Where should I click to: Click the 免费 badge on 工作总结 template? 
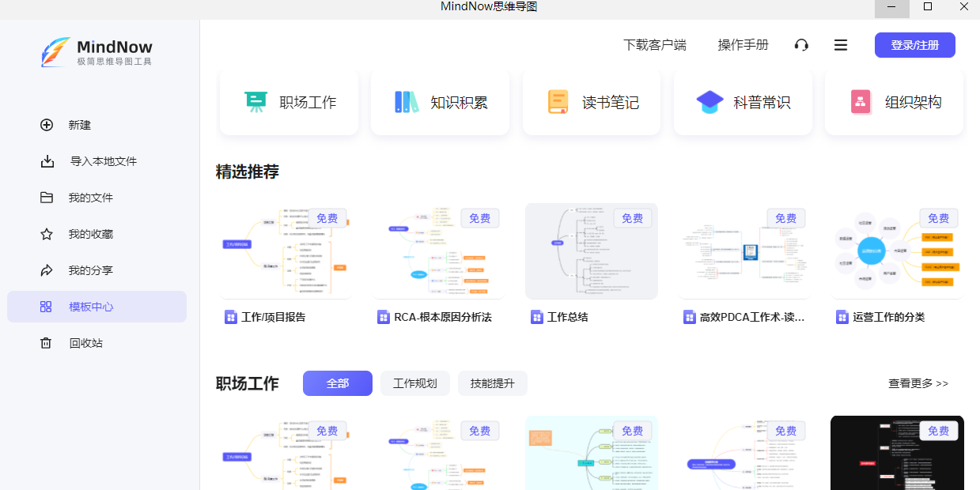(x=632, y=218)
